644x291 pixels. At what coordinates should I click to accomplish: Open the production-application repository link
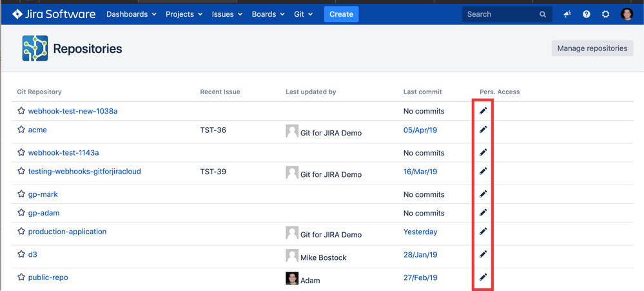[x=67, y=232]
